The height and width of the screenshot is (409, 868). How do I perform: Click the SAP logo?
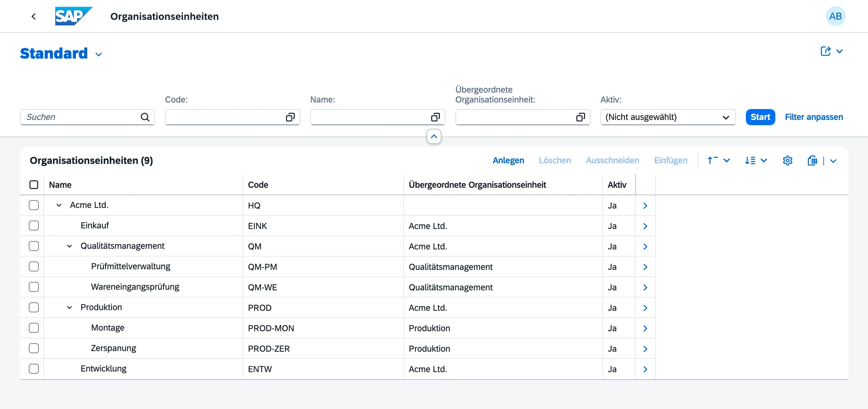(x=74, y=16)
